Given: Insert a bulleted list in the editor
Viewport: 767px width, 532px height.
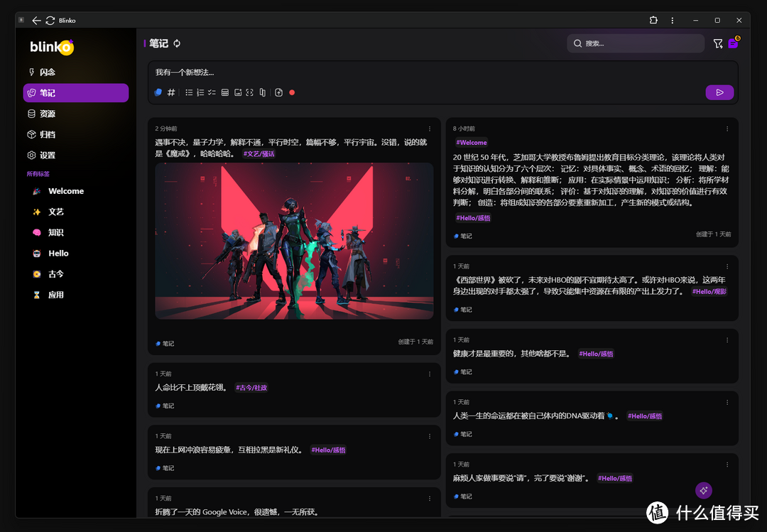Looking at the screenshot, I should click(x=189, y=92).
